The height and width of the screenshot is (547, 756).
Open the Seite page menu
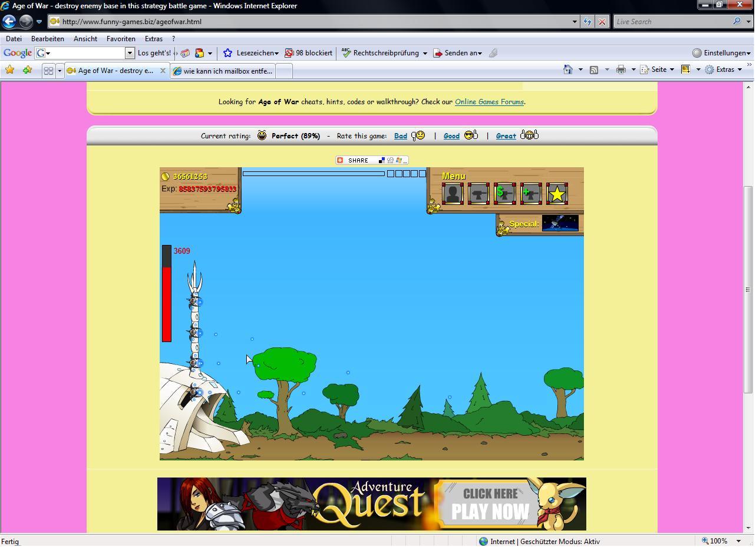657,69
